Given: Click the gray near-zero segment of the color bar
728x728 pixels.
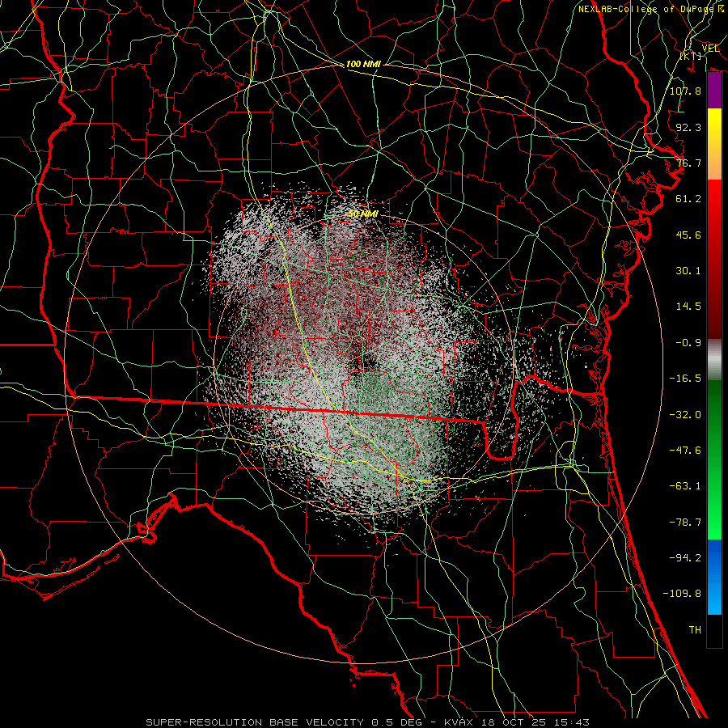Looking at the screenshot, I should (714, 359).
